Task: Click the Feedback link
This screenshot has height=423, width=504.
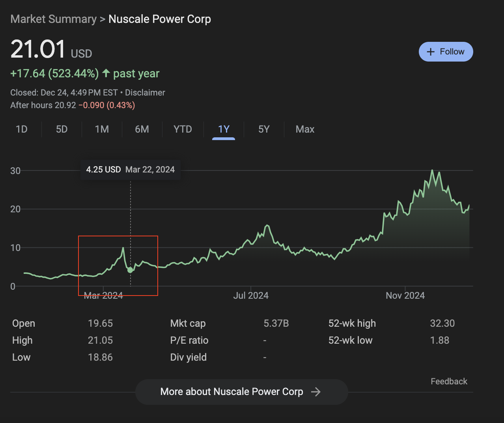Action: (x=449, y=382)
